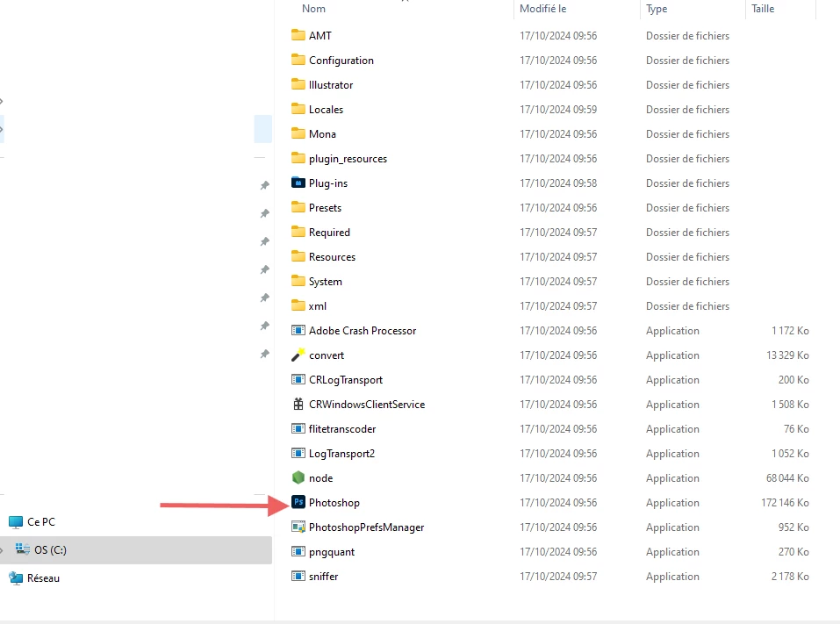Click the 1 508 Ko size value

(x=790, y=405)
